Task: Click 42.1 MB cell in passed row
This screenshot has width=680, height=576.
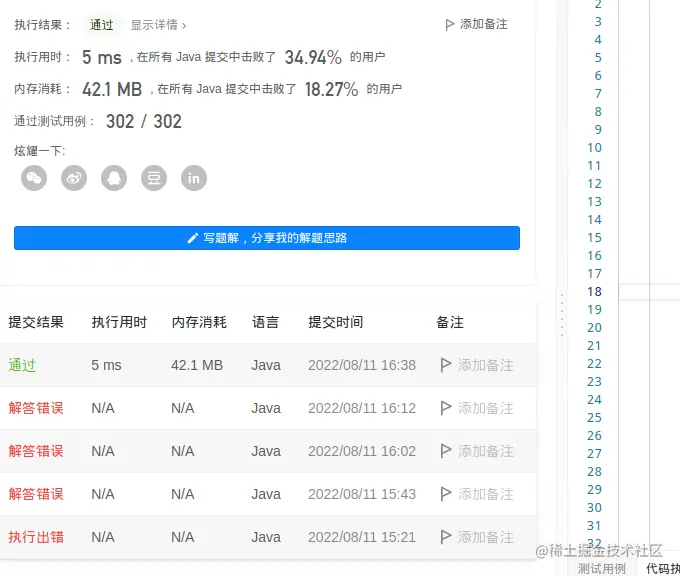Action: click(197, 365)
